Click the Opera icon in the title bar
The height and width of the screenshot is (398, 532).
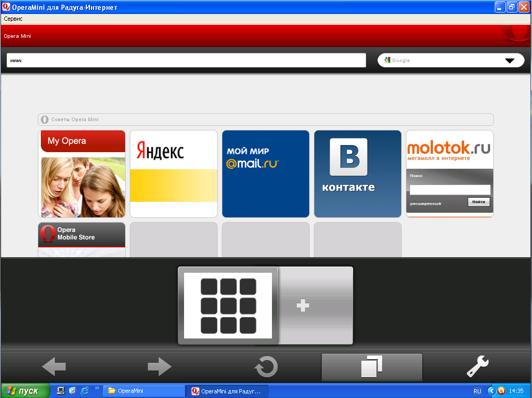(x=6, y=7)
